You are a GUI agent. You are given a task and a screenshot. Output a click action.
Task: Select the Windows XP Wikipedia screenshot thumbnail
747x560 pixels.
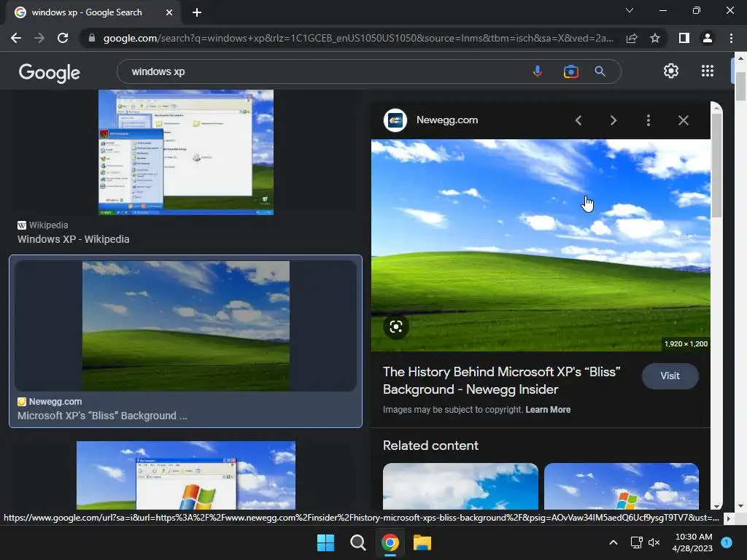[186, 152]
